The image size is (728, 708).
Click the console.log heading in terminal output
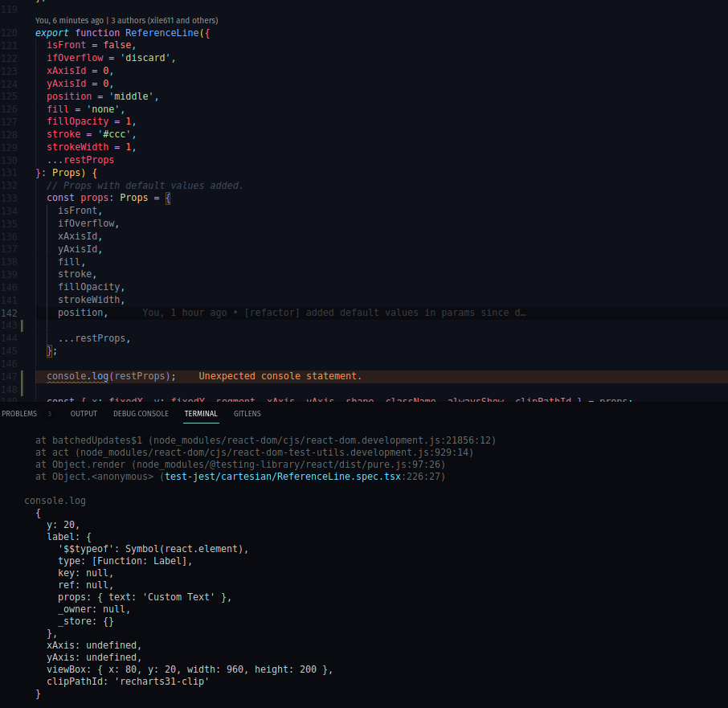pyautogui.click(x=55, y=501)
